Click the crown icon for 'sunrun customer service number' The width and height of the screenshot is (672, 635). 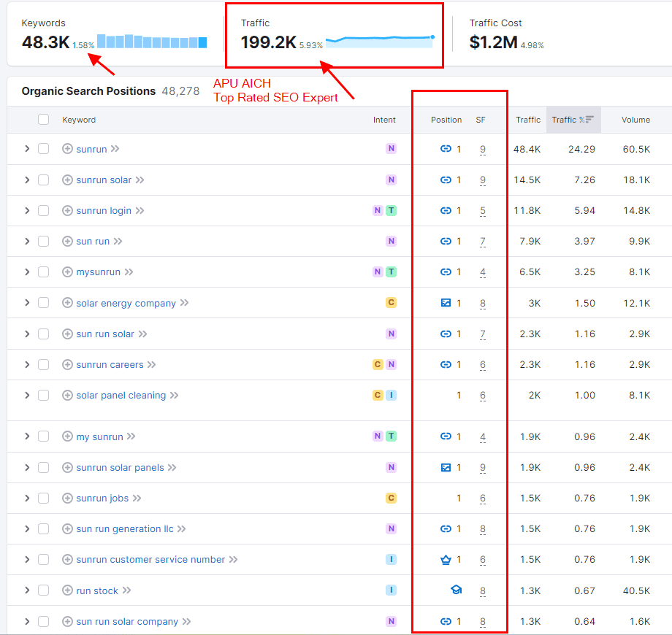(x=446, y=560)
